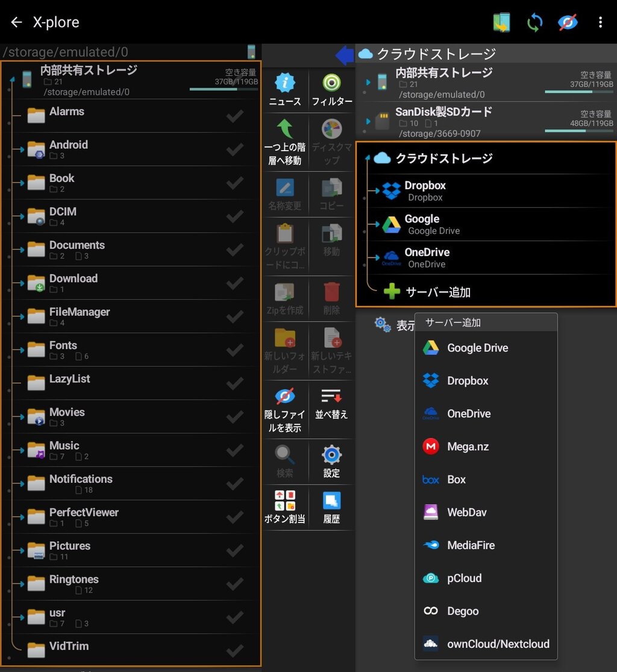Tap the device icon in left path bar
Viewport: 617px width, 672px height.
click(251, 52)
